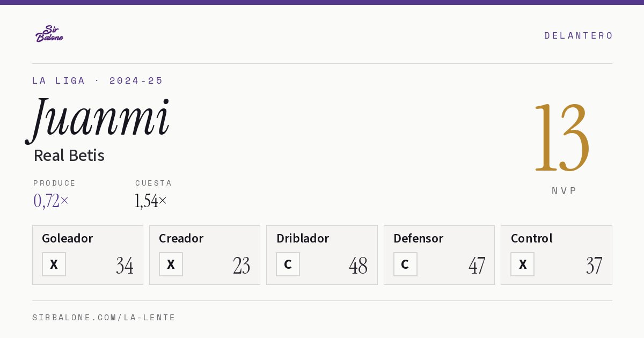Click the LA LIGA · 2024-25 season label
Image resolution: width=644 pixels, height=338 pixels.
(x=97, y=80)
